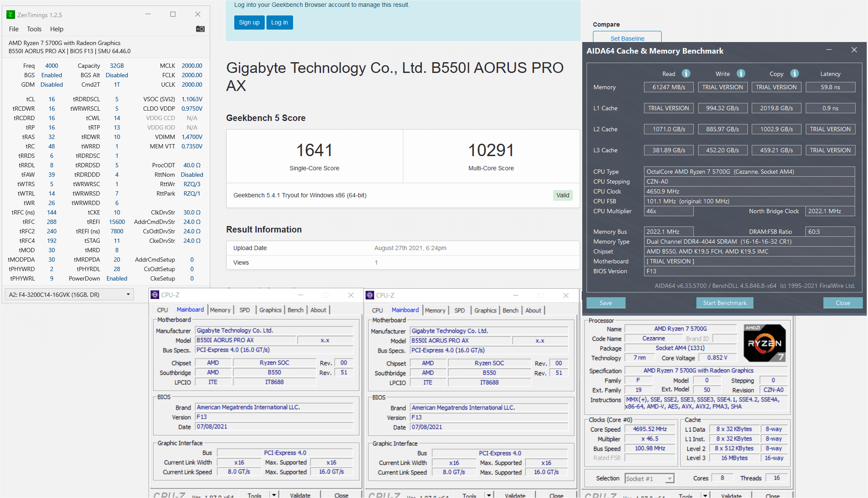Click the Read info icon in AIDA64
This screenshot has width=868, height=498.
686,73
